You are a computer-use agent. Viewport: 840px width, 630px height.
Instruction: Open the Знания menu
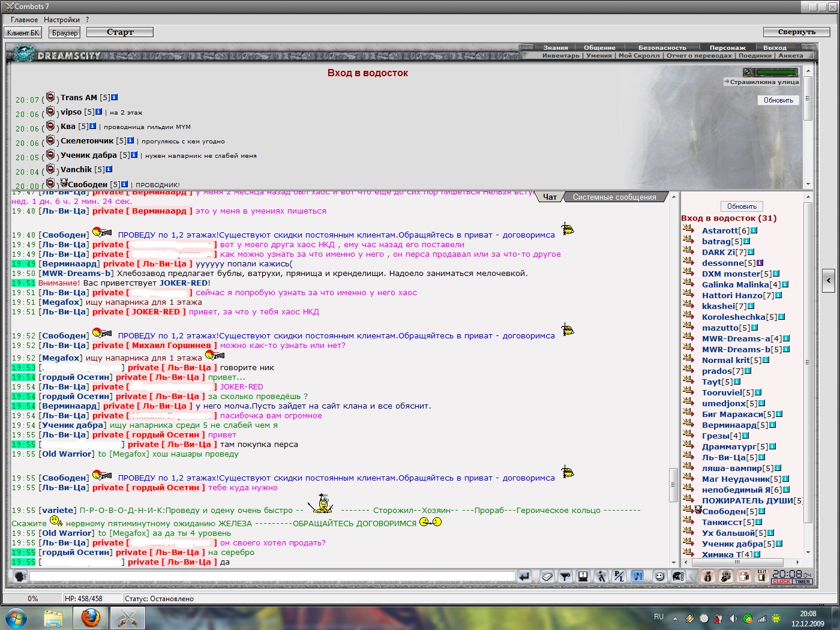[556, 47]
